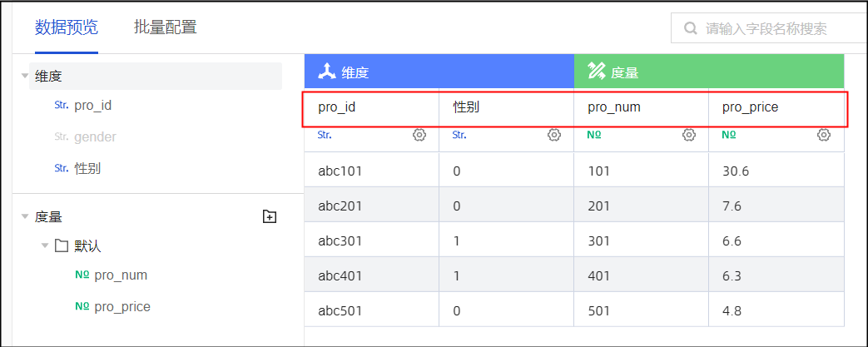This screenshot has width=868, height=347.
Task: Click the 度量 header icon in table
Action: (596, 72)
